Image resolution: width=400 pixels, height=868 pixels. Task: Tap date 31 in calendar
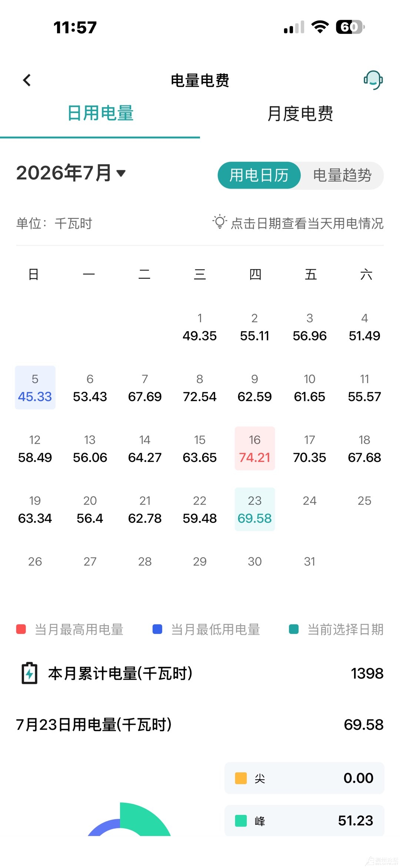click(x=310, y=562)
